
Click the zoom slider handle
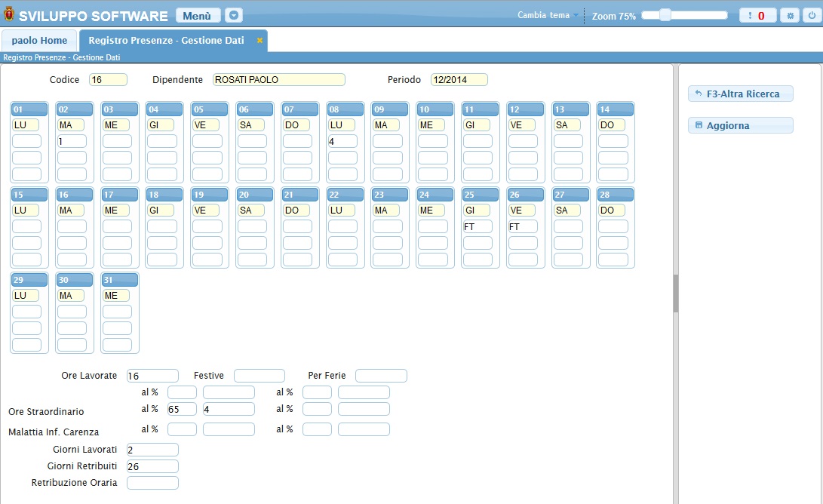tap(665, 15)
